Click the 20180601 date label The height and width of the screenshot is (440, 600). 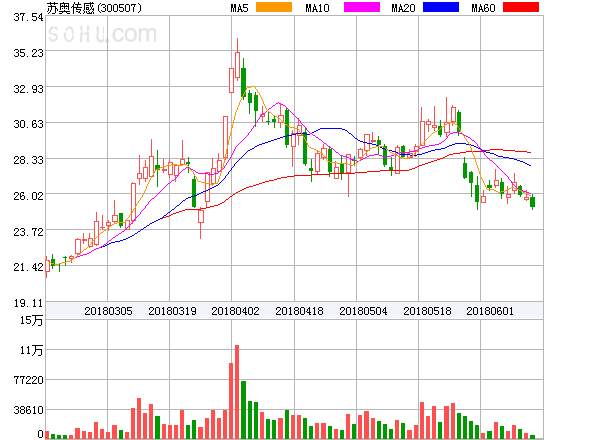pos(490,311)
